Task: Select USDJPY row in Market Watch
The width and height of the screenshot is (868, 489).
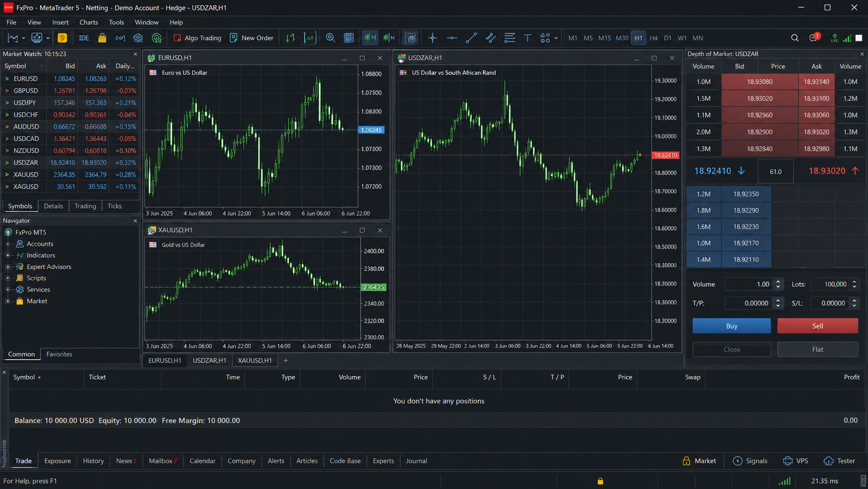Action: point(70,103)
